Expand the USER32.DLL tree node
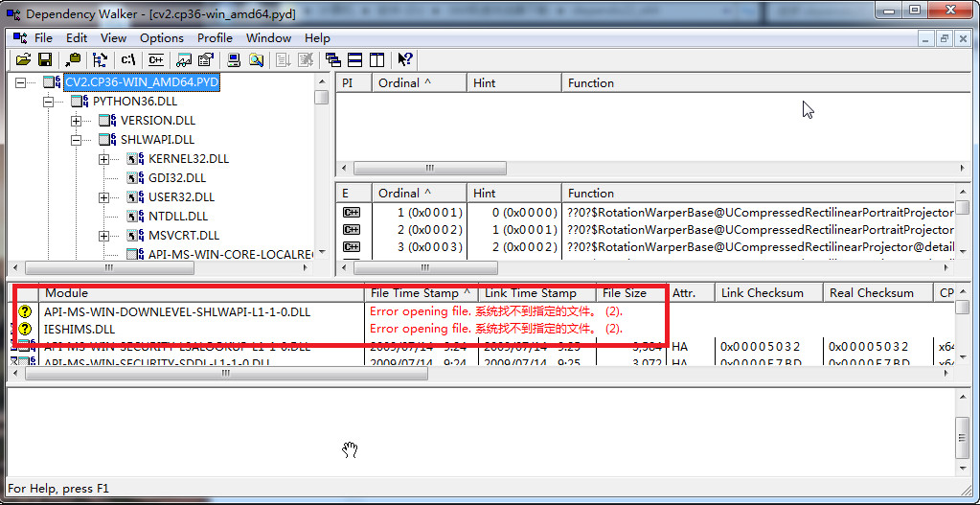 [104, 197]
